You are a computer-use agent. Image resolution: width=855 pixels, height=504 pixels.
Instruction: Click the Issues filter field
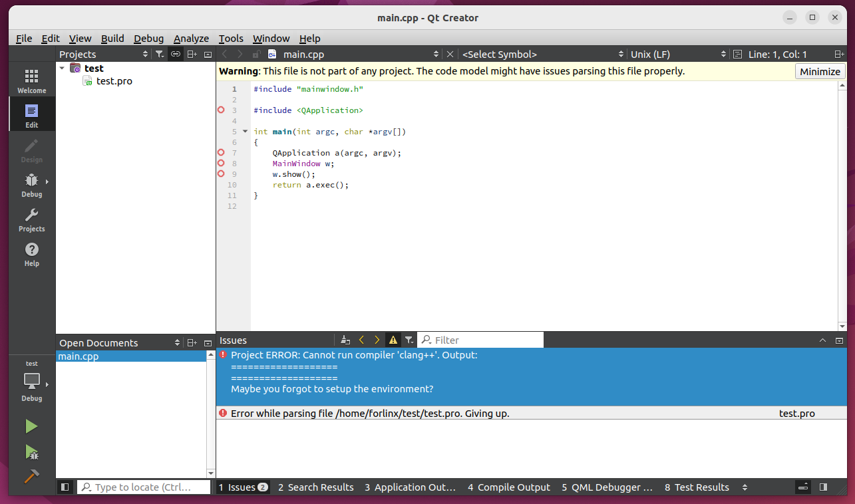480,340
